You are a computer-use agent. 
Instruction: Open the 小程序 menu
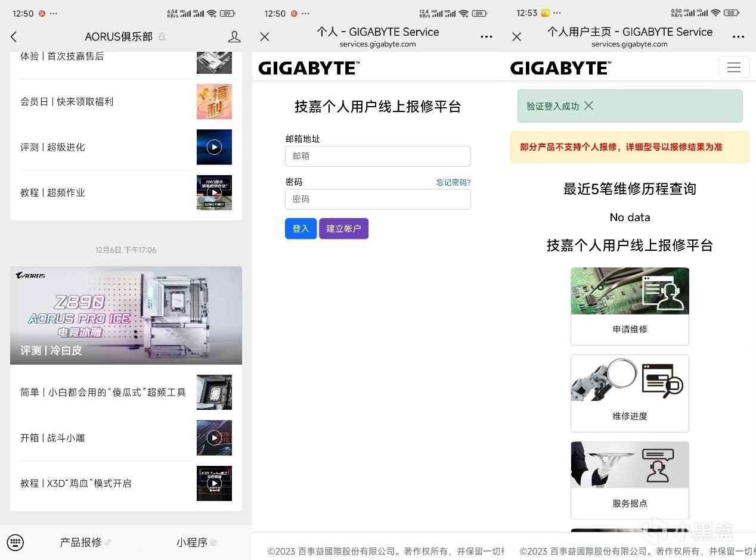coord(196,542)
